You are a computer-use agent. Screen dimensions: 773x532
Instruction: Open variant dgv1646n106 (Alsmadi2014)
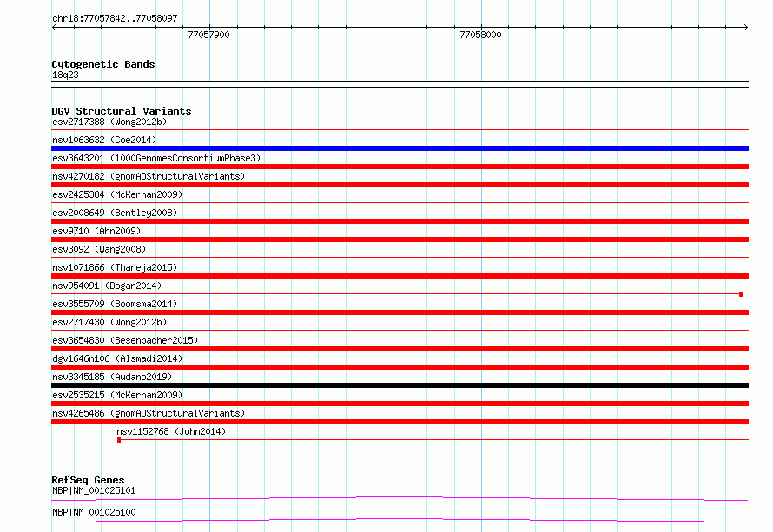pyautogui.click(x=117, y=358)
